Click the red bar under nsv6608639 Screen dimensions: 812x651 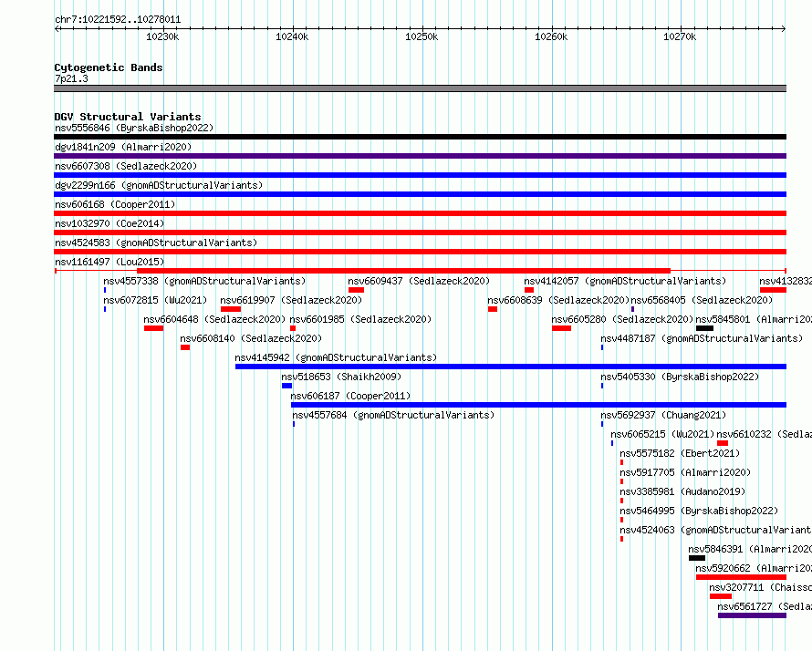click(493, 309)
